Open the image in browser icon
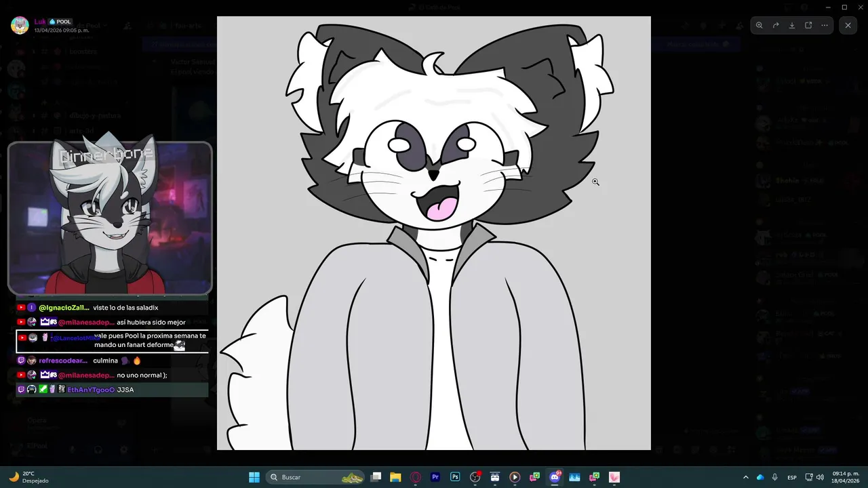Image resolution: width=868 pixels, height=488 pixels. [808, 25]
